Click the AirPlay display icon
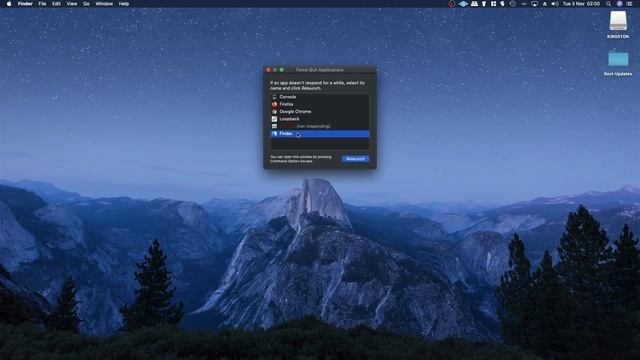This screenshot has width=640, height=360. (x=534, y=4)
